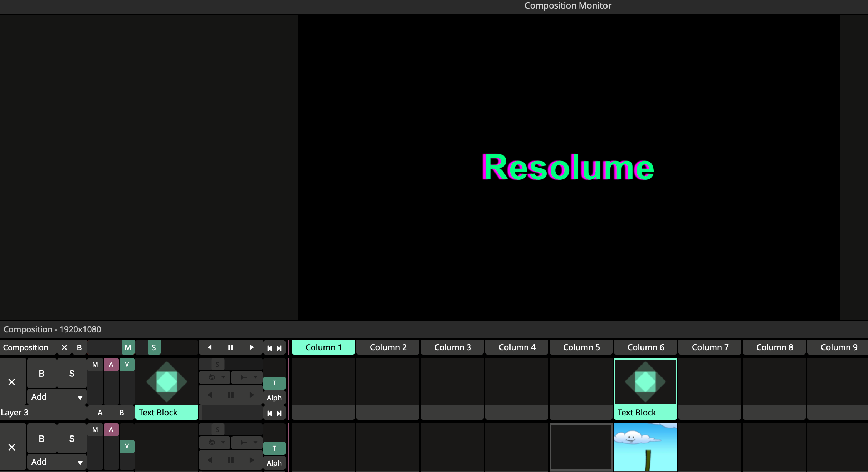Image resolution: width=868 pixels, height=472 pixels.
Task: Pause composition playback
Action: click(231, 347)
